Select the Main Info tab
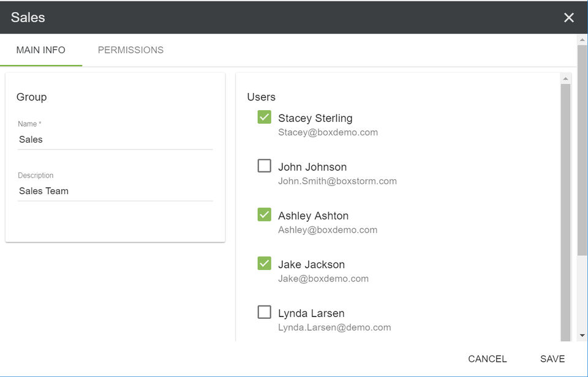Viewport: 588px width, 377px height. click(x=41, y=50)
